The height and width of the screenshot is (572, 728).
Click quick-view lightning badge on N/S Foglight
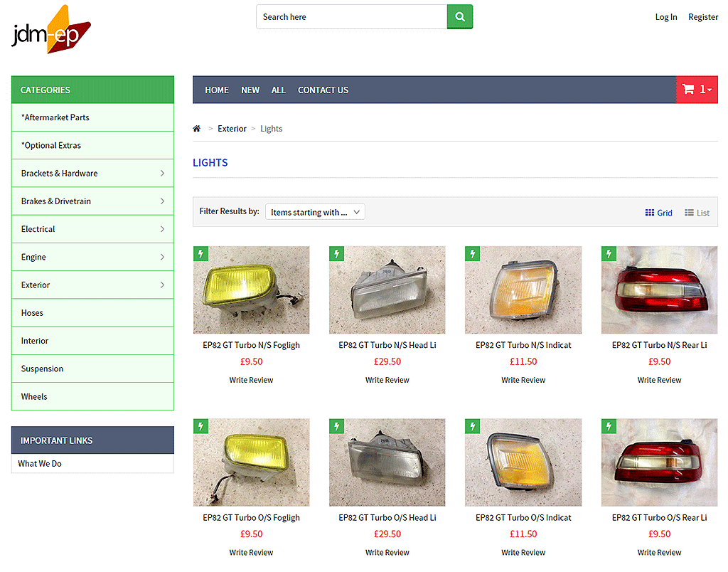coord(200,254)
